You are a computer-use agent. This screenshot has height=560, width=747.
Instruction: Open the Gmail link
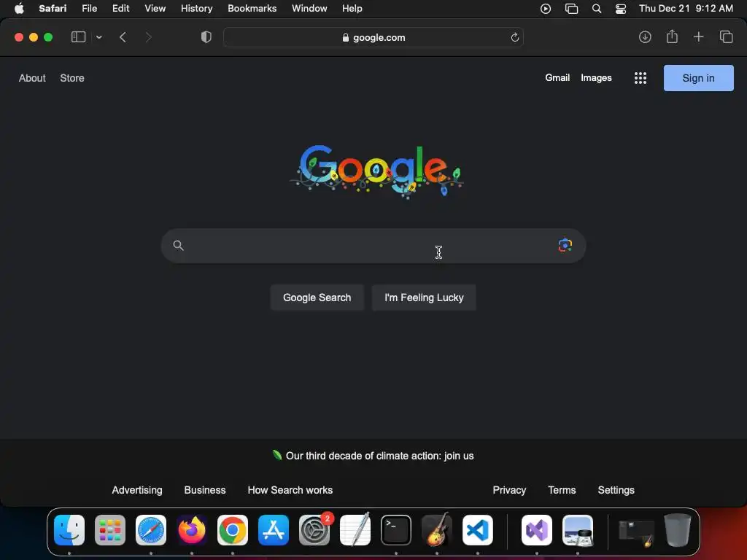tap(557, 77)
